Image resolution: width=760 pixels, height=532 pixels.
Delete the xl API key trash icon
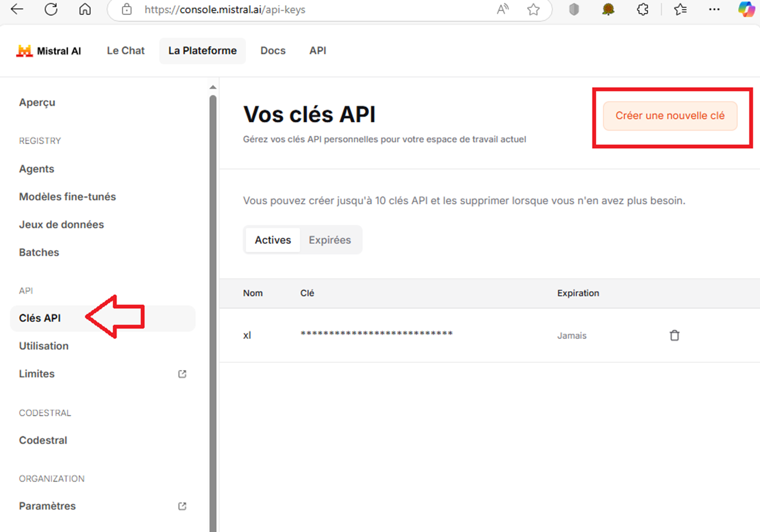(674, 336)
